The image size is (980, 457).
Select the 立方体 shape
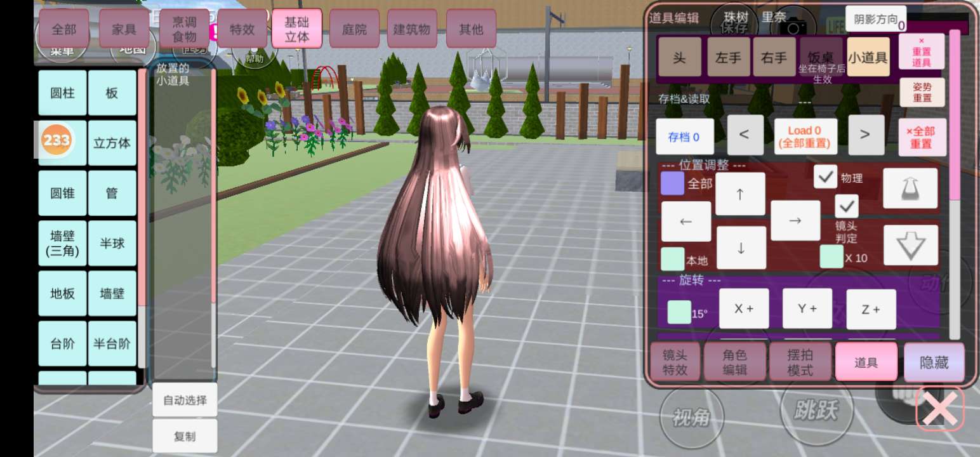pos(112,143)
